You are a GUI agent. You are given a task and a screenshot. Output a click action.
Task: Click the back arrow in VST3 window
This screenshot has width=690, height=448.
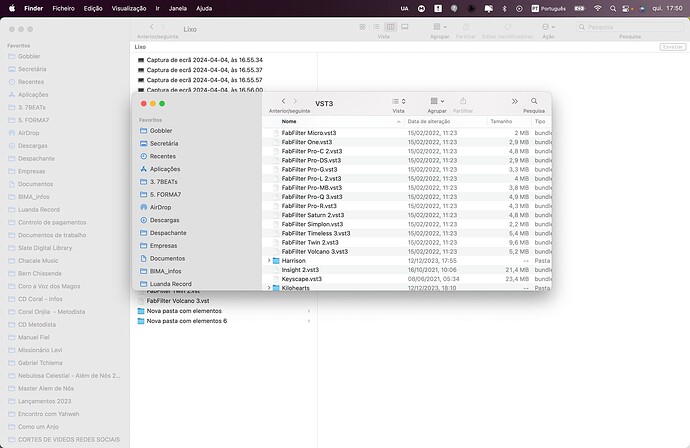click(x=283, y=101)
